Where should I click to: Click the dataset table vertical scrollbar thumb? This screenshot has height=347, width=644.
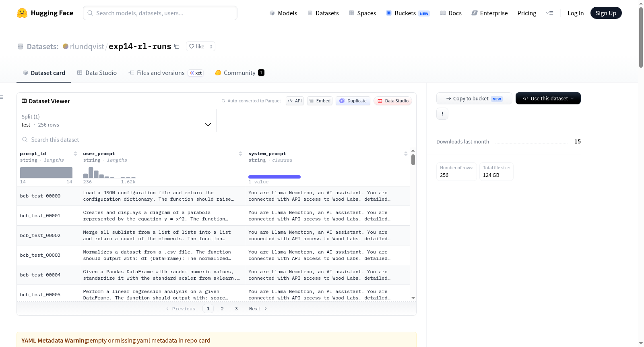click(x=413, y=160)
